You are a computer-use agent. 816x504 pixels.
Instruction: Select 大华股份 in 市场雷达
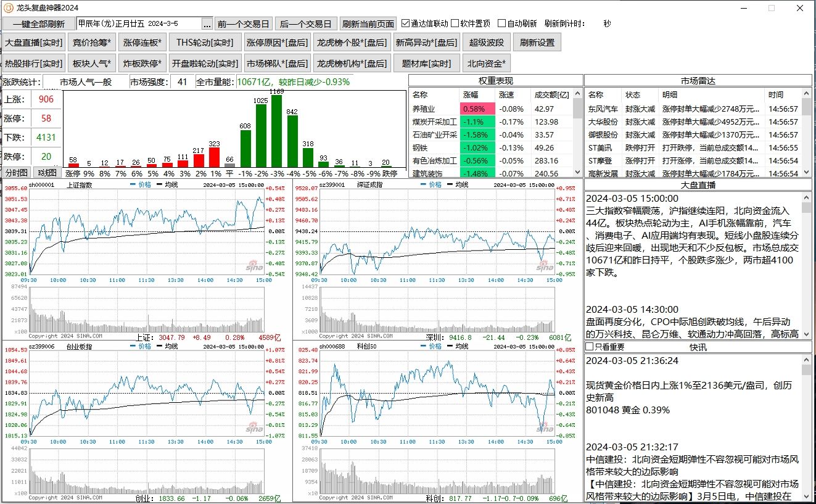(x=693, y=122)
